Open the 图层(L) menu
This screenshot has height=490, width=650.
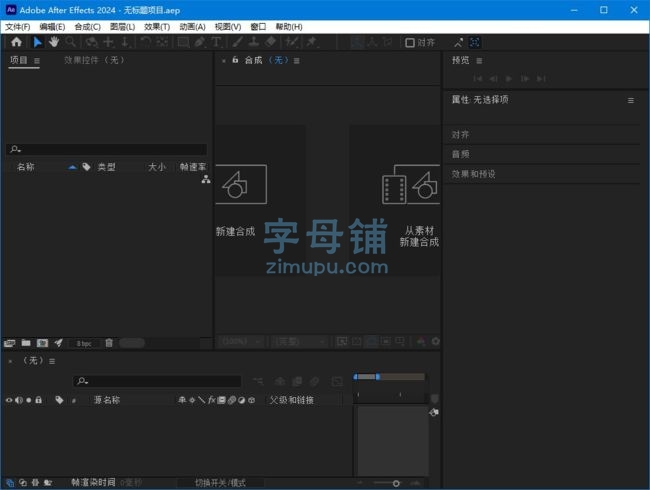click(x=122, y=27)
